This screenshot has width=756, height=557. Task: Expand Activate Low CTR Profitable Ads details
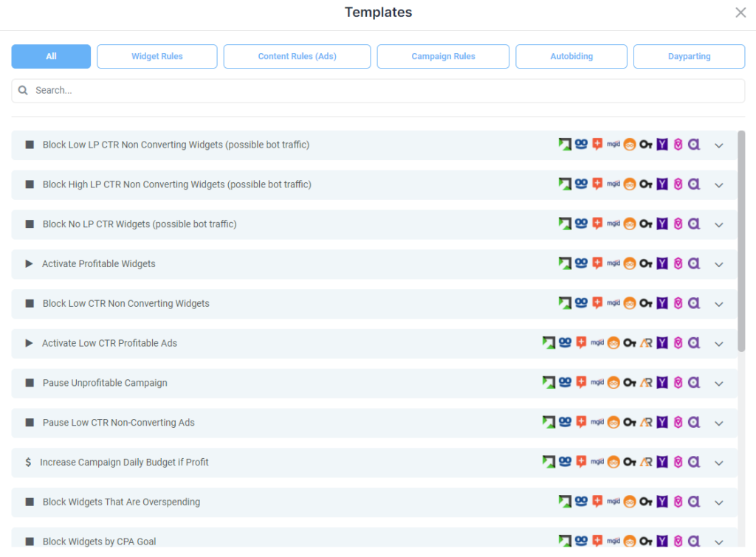pyautogui.click(x=718, y=343)
